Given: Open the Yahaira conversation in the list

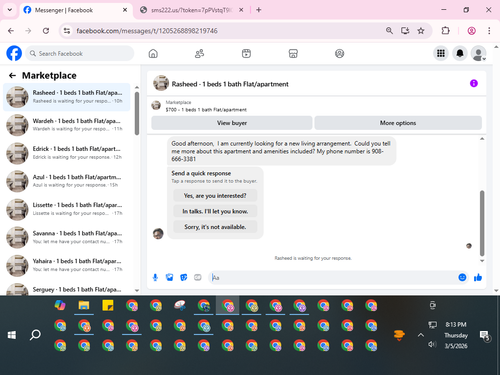Looking at the screenshot, I should [x=67, y=265].
